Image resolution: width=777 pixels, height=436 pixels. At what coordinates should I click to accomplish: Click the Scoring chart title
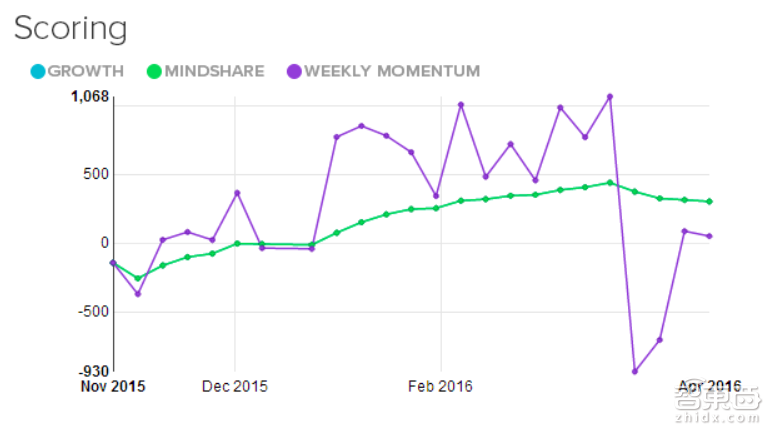coord(71,28)
